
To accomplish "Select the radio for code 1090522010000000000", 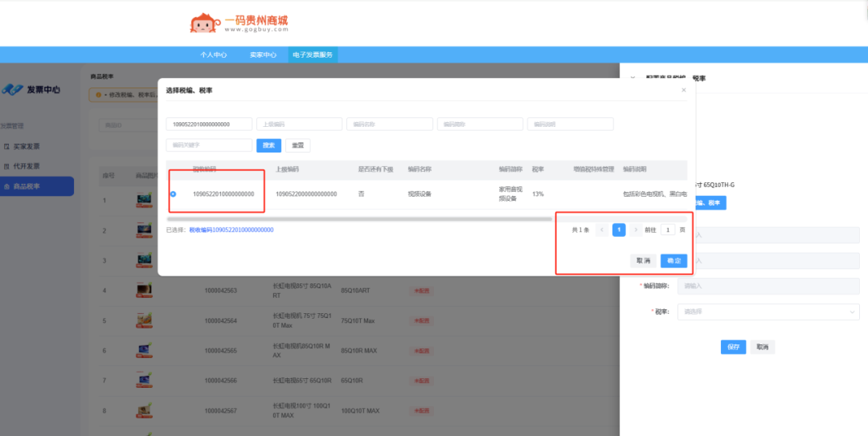I will (174, 194).
